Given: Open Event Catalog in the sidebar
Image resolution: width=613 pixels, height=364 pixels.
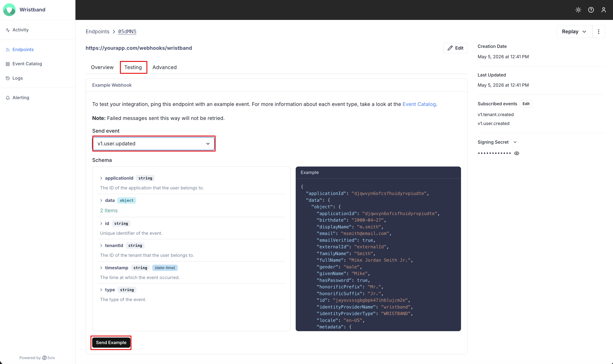Looking at the screenshot, I should tap(24, 64).
